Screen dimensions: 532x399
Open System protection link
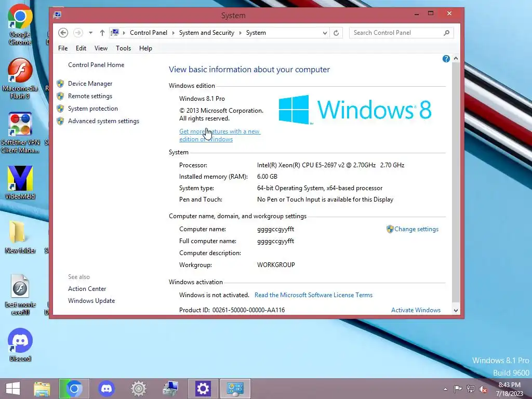click(x=92, y=109)
